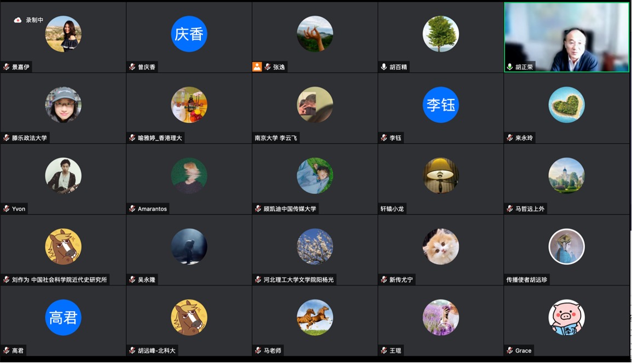Screen dimensions: 632x364
Task: Click the cloud recording icon beside 录制中
Action: tap(18, 20)
